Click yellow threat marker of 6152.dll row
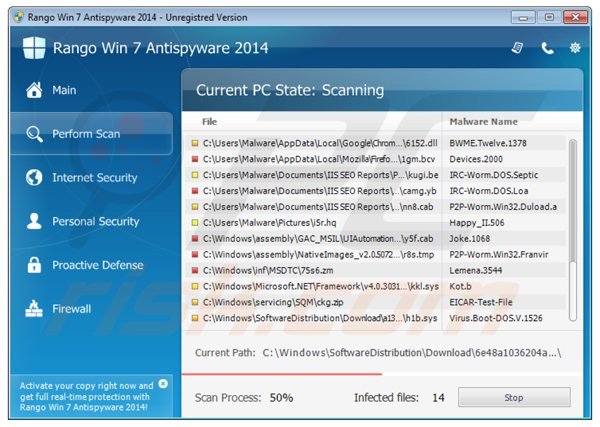The image size is (600, 427). coord(195,143)
